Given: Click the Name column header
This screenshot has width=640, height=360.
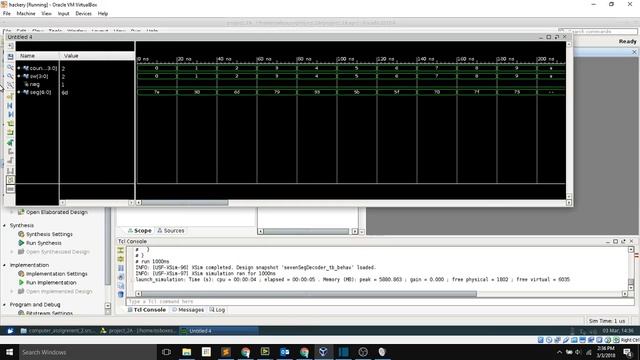Looking at the screenshot, I should (37, 56).
